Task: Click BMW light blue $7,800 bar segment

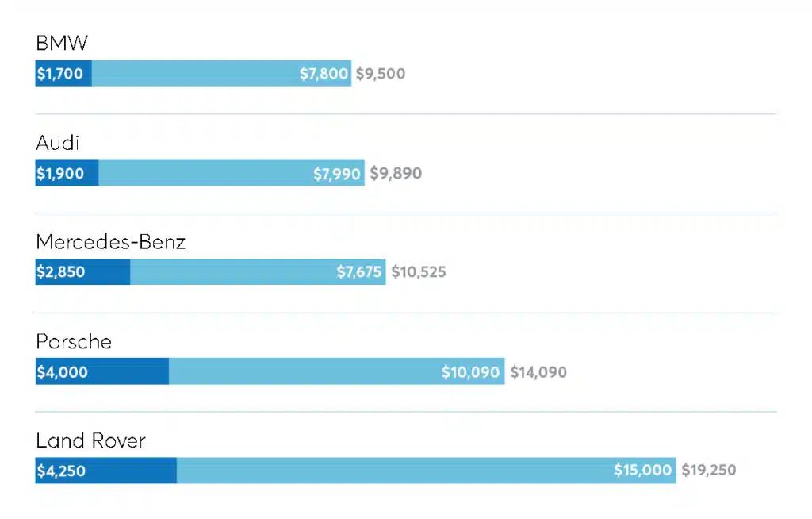Action: click(x=222, y=73)
